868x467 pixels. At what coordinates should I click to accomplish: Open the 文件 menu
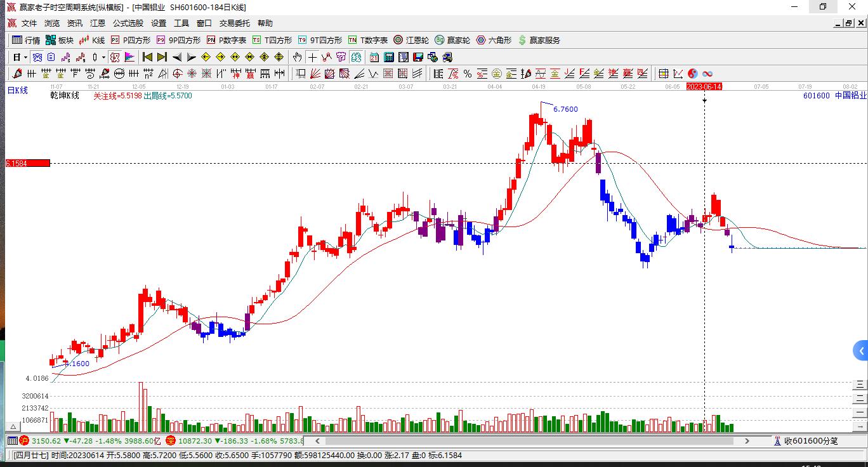[x=29, y=23]
